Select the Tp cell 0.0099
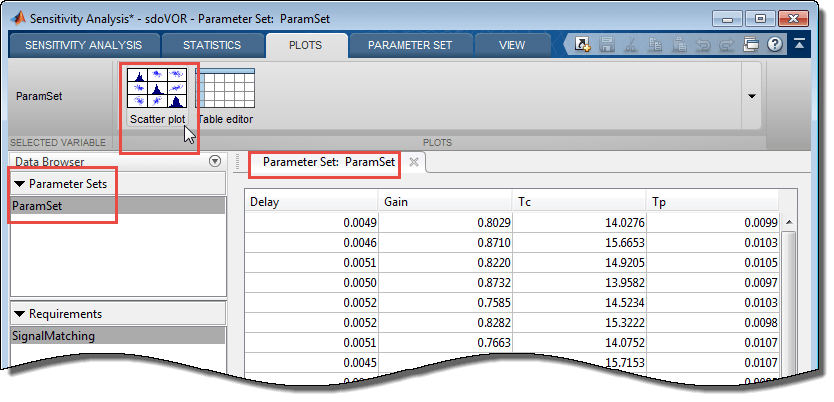 point(713,223)
